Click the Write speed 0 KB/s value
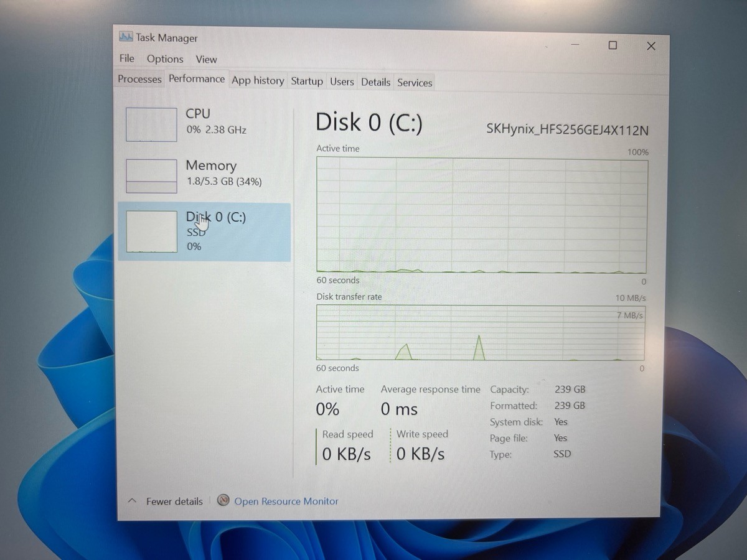The width and height of the screenshot is (747, 560). point(421,454)
